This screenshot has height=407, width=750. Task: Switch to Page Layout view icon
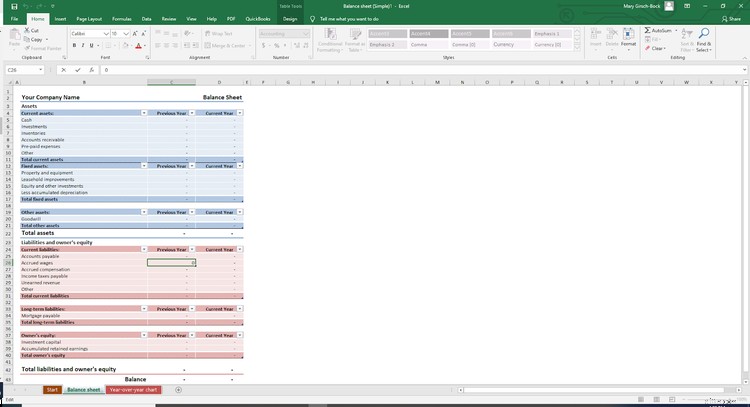pos(656,399)
